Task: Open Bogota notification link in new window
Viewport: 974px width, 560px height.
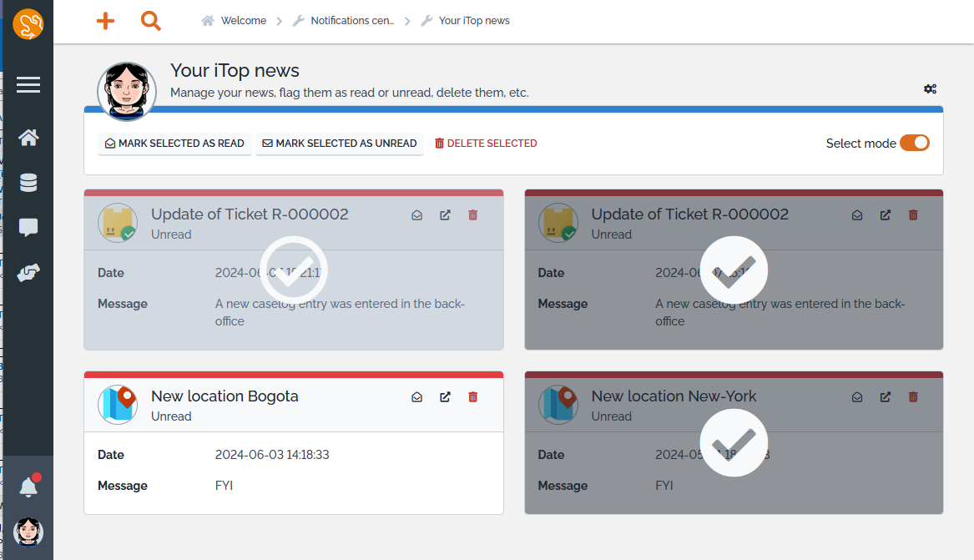Action: pyautogui.click(x=445, y=397)
